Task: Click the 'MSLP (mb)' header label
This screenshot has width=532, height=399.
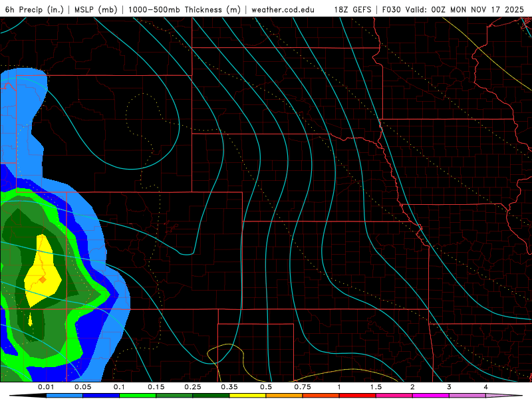Action: [x=96, y=9]
